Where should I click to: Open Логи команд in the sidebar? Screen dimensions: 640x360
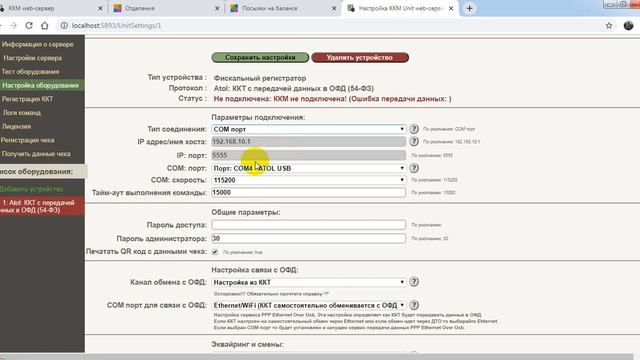point(22,113)
